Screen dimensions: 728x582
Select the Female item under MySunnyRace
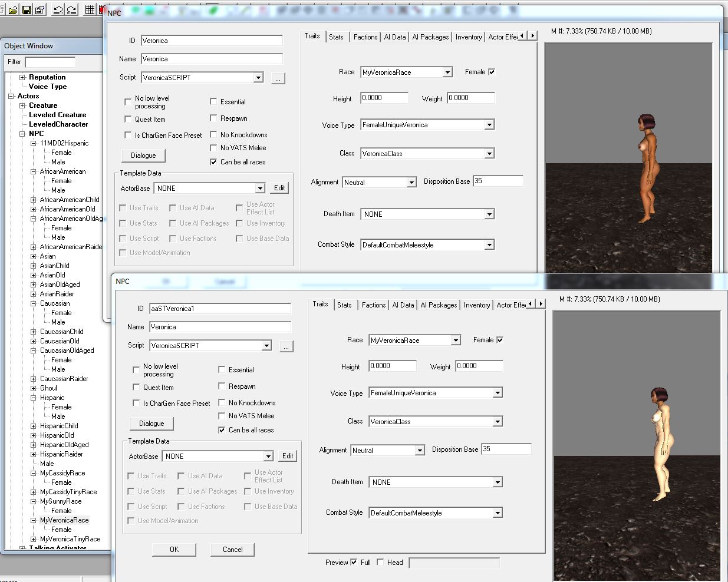[61, 511]
